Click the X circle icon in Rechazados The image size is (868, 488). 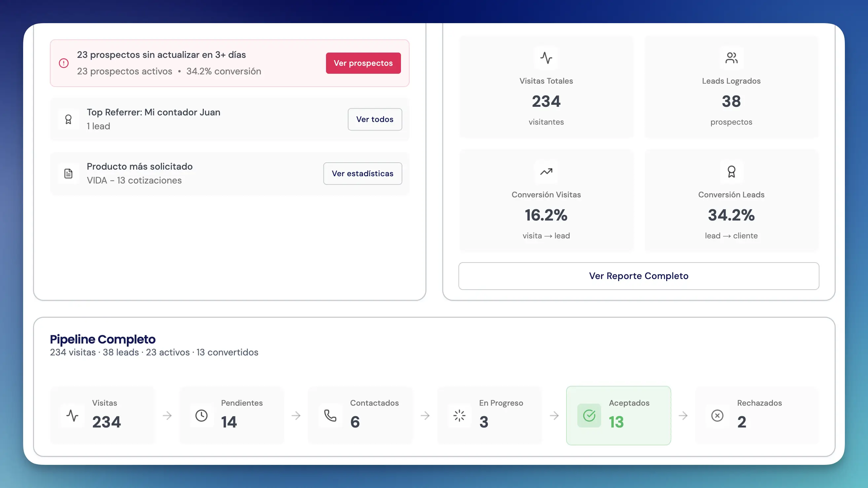click(717, 416)
